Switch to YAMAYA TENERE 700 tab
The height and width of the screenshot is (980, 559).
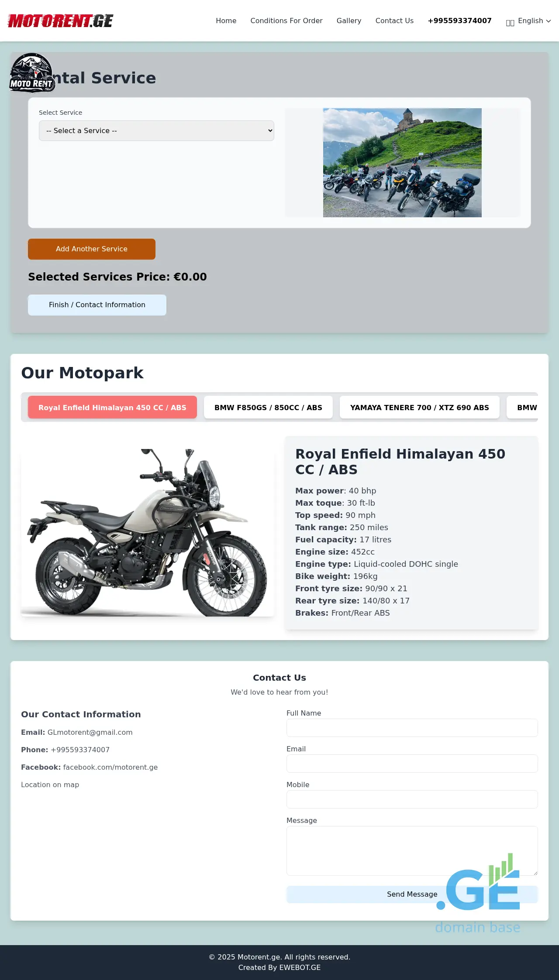click(x=420, y=407)
